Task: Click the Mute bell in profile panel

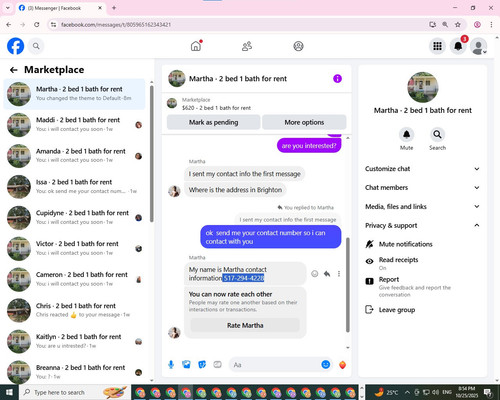Action: pos(407,134)
